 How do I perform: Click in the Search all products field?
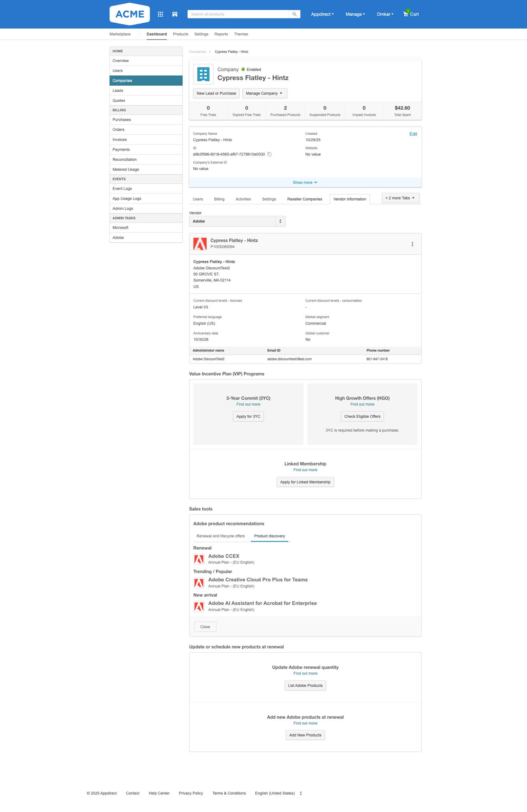[x=238, y=14]
